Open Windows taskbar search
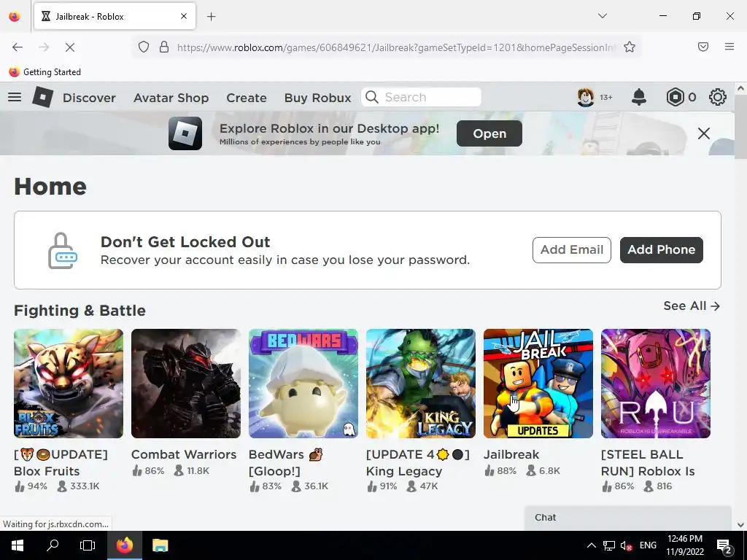This screenshot has width=747, height=560. tap(53, 545)
